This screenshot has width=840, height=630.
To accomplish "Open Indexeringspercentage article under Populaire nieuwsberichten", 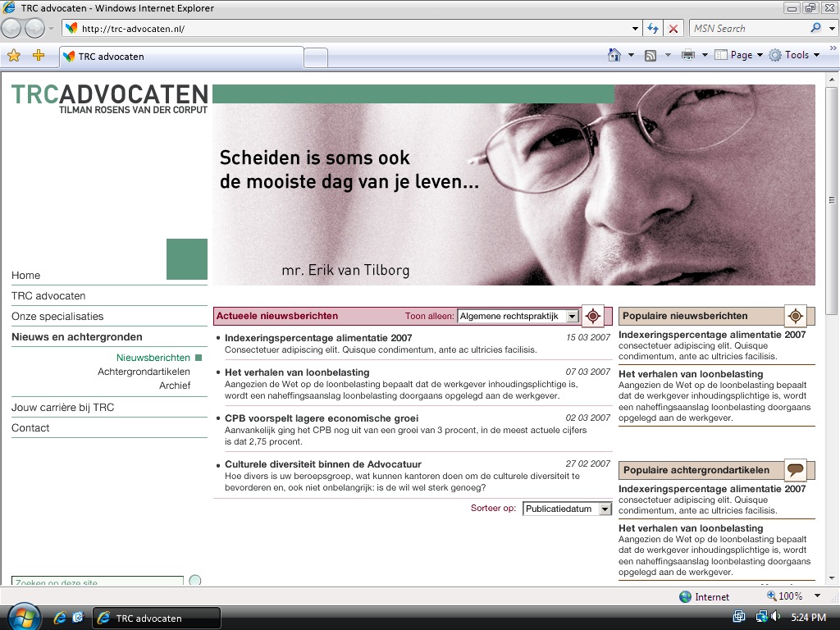I will pos(712,335).
